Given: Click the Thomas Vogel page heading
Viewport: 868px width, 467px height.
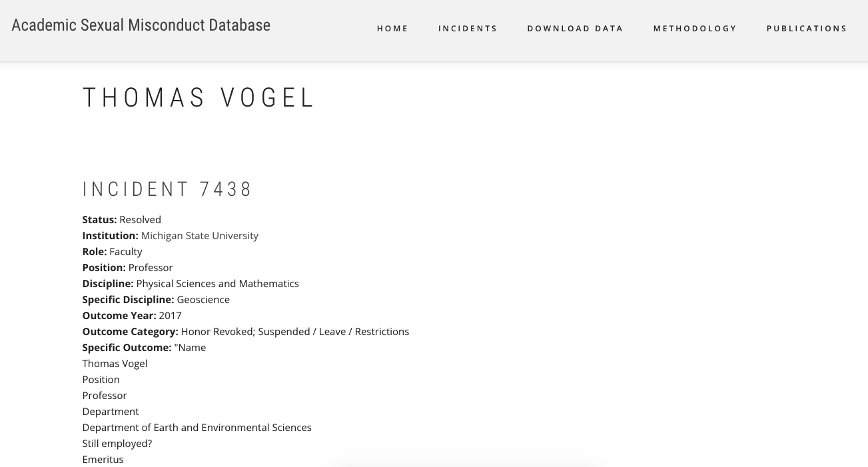Looking at the screenshot, I should 199,98.
